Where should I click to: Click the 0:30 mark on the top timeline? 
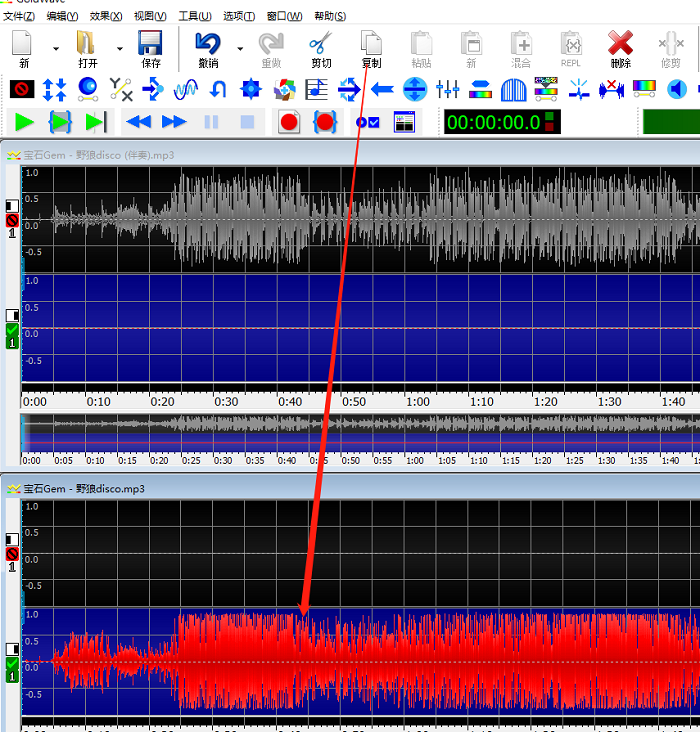click(x=226, y=401)
